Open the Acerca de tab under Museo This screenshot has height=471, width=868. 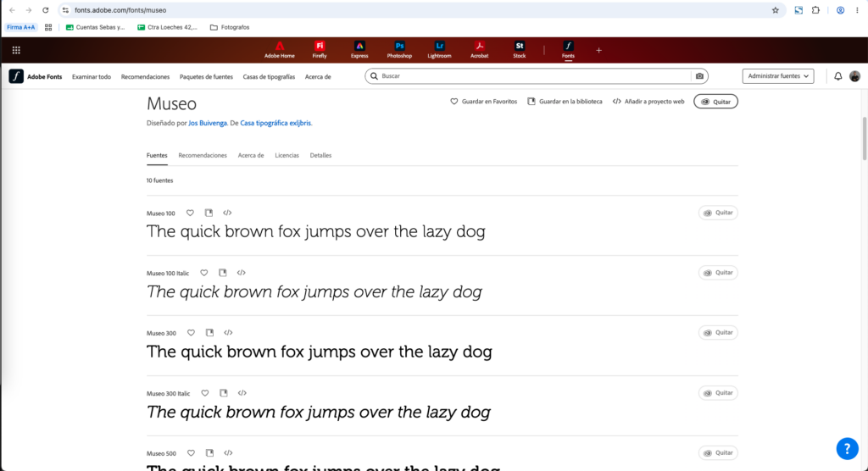[251, 156]
